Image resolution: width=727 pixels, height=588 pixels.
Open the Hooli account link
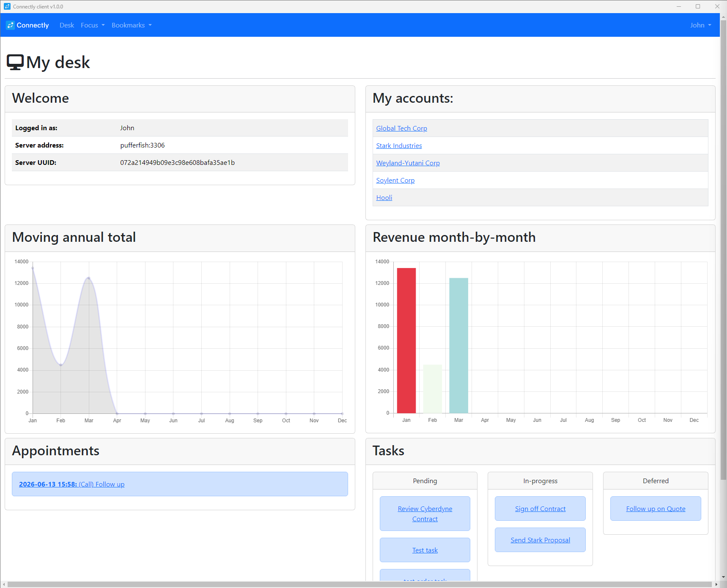(384, 198)
